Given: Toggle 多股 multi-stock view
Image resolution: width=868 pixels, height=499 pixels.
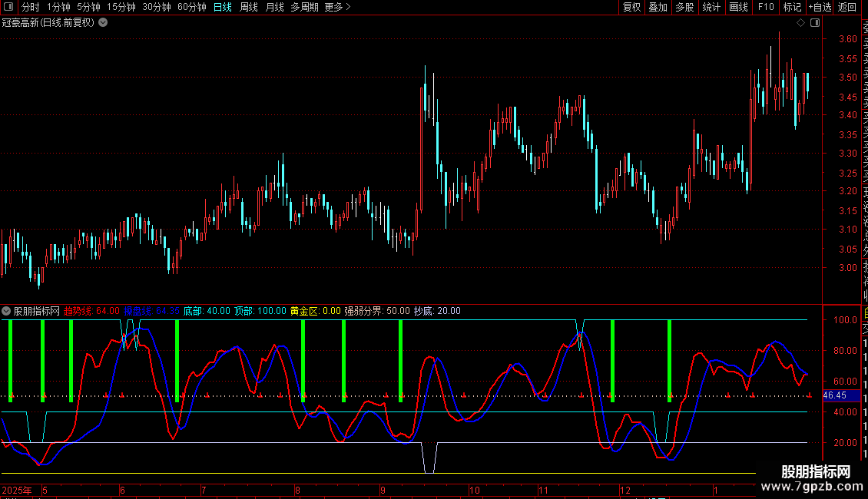Looking at the screenshot, I should 684,7.
